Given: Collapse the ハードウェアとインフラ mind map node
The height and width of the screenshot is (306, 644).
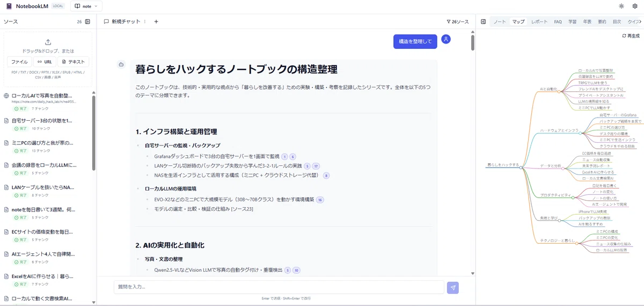Looking at the screenshot, I should [x=580, y=133].
